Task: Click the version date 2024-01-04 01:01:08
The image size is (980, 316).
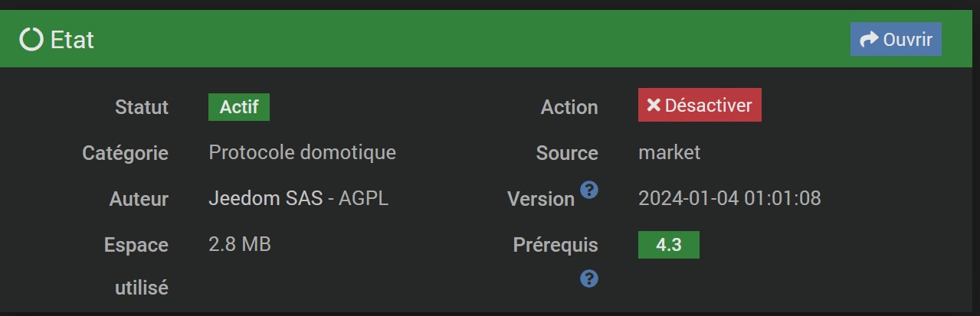Action: (x=729, y=199)
